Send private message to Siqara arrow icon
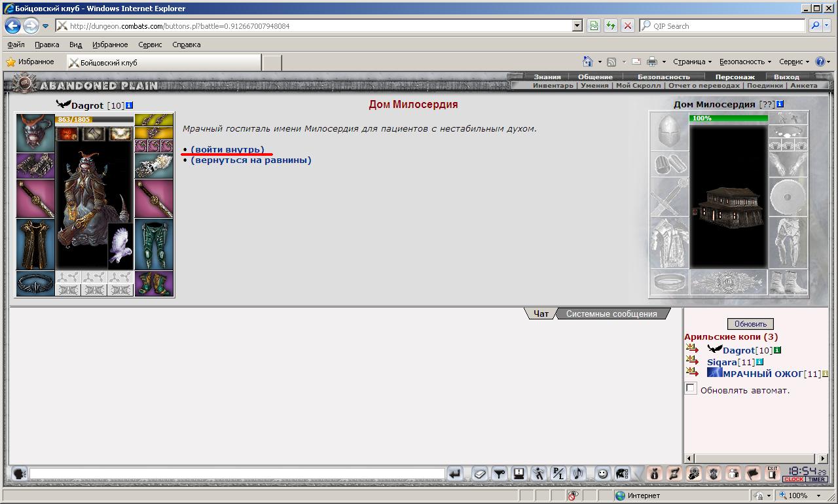 click(x=692, y=360)
